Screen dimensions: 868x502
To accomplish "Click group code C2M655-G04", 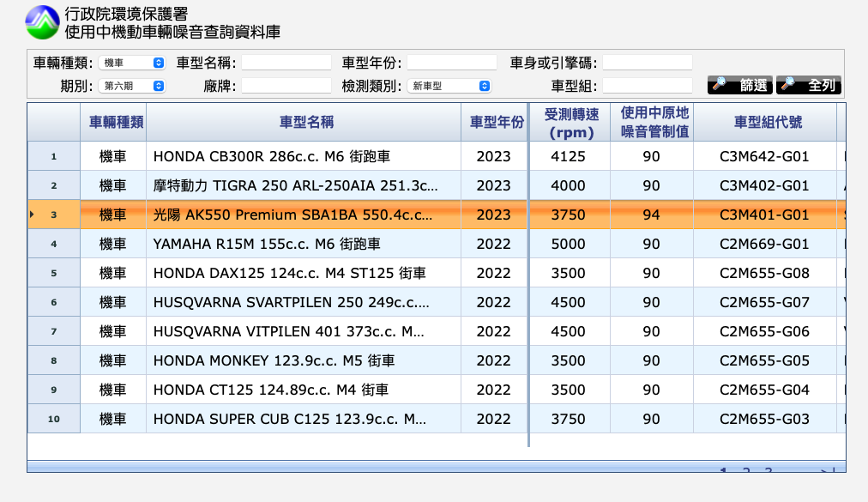I will pos(764,390).
